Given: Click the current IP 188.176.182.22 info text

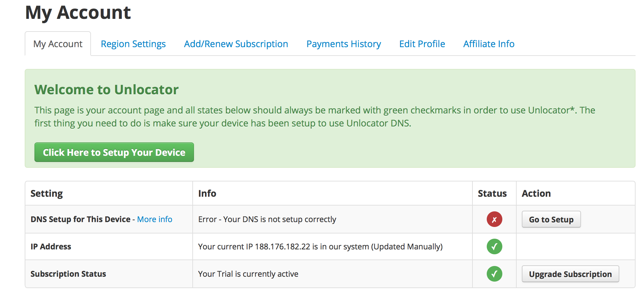Looking at the screenshot, I should pyautogui.click(x=320, y=247).
